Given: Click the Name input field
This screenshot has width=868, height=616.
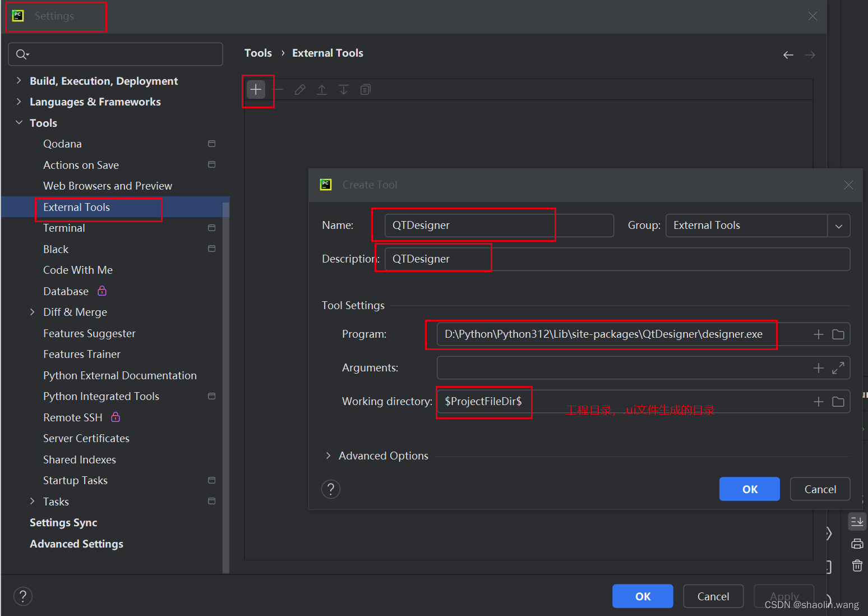Looking at the screenshot, I should coord(499,226).
